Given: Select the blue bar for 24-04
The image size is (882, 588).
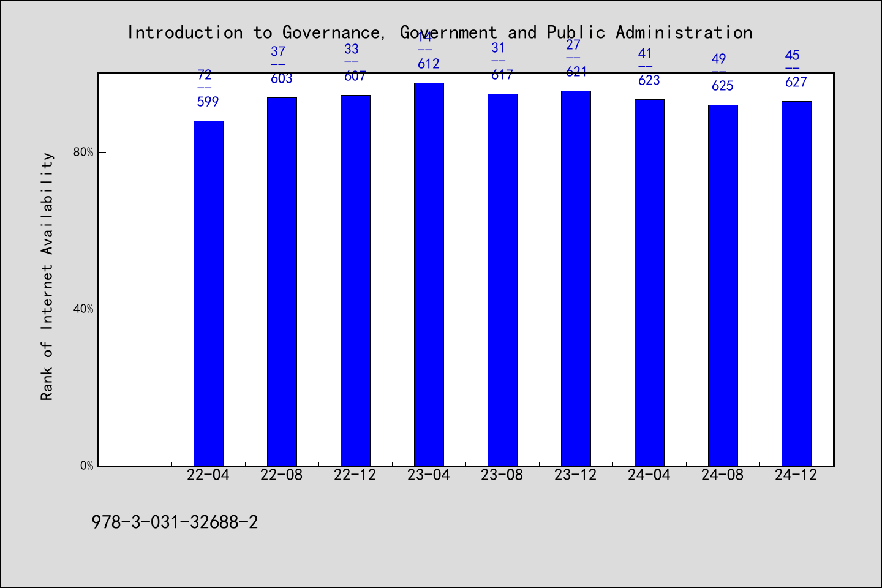Looking at the screenshot, I should click(x=649, y=282).
